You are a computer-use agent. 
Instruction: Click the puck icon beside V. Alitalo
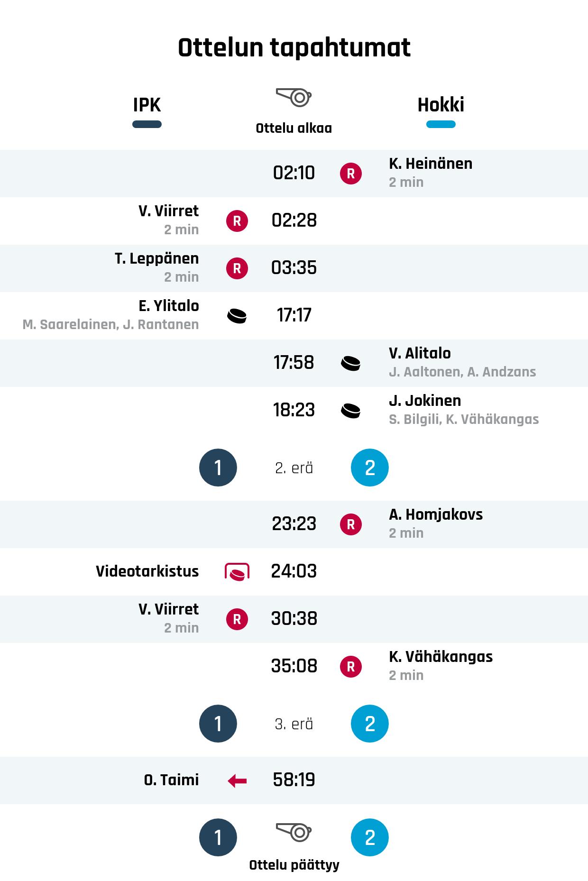351,363
